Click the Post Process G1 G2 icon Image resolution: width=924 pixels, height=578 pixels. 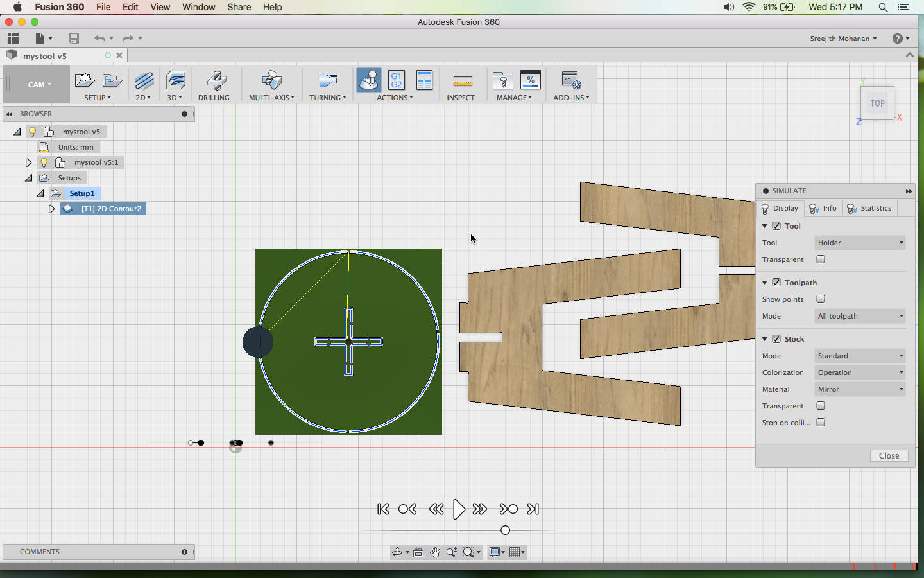click(397, 80)
